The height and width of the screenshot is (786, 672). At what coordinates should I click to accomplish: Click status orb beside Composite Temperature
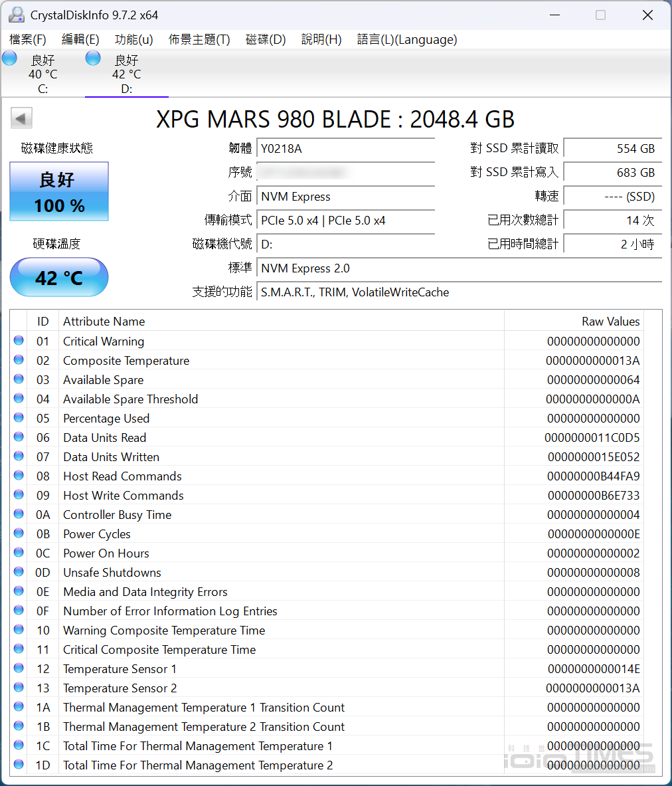pyautogui.click(x=19, y=360)
